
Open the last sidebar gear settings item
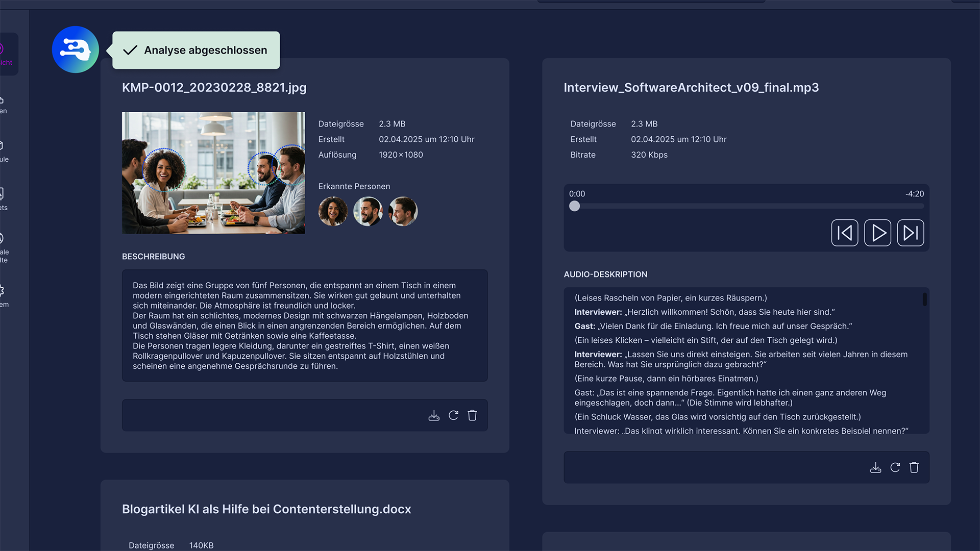coord(3,295)
